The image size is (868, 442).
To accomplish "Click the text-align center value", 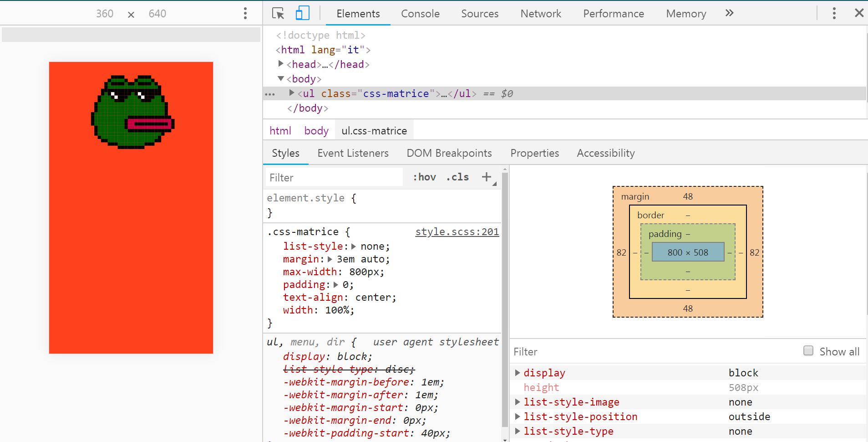I will [373, 297].
